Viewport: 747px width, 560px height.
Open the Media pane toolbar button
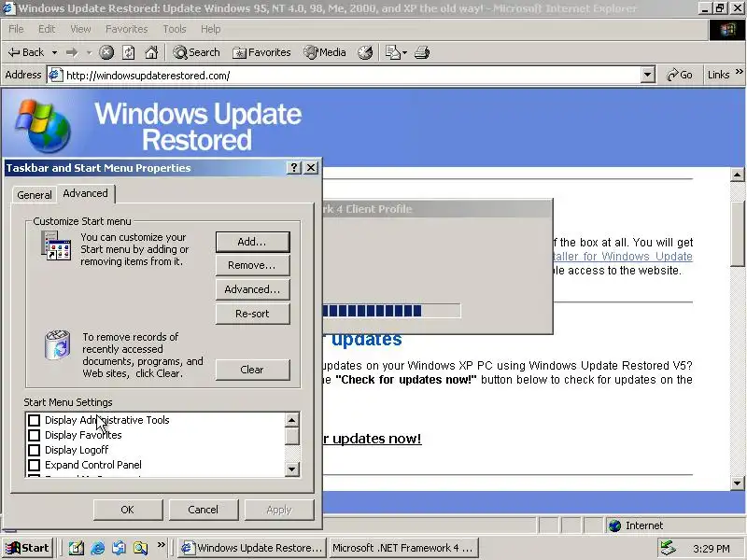coord(325,52)
